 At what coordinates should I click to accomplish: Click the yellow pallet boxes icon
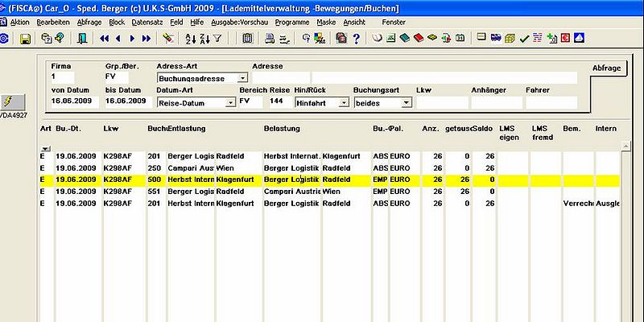[510, 38]
